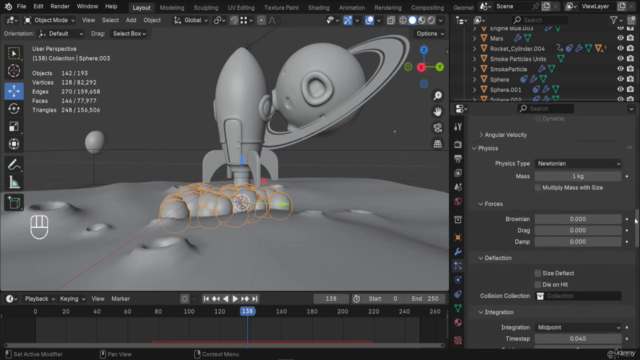
Task: Click the viewport zoom magnifier icon
Action: click(438, 96)
